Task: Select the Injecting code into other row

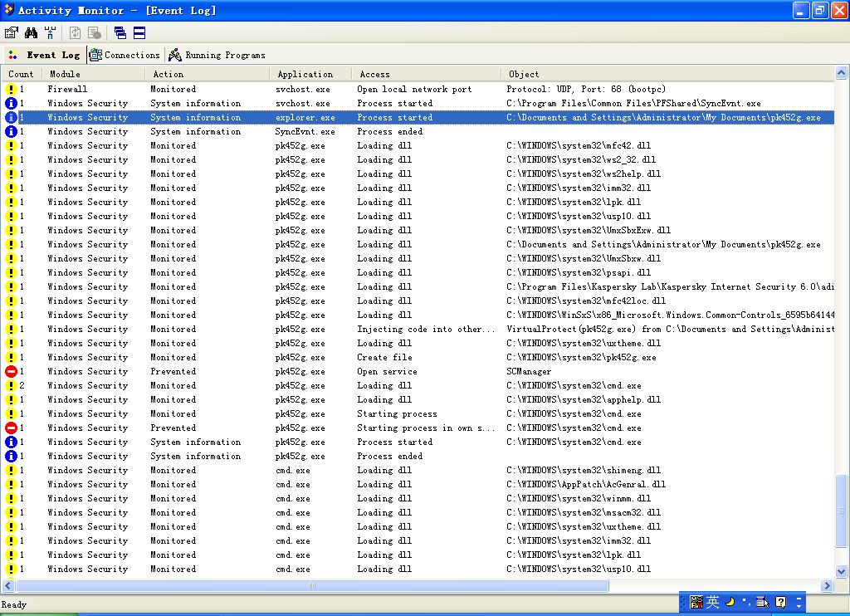Action: [425, 330]
